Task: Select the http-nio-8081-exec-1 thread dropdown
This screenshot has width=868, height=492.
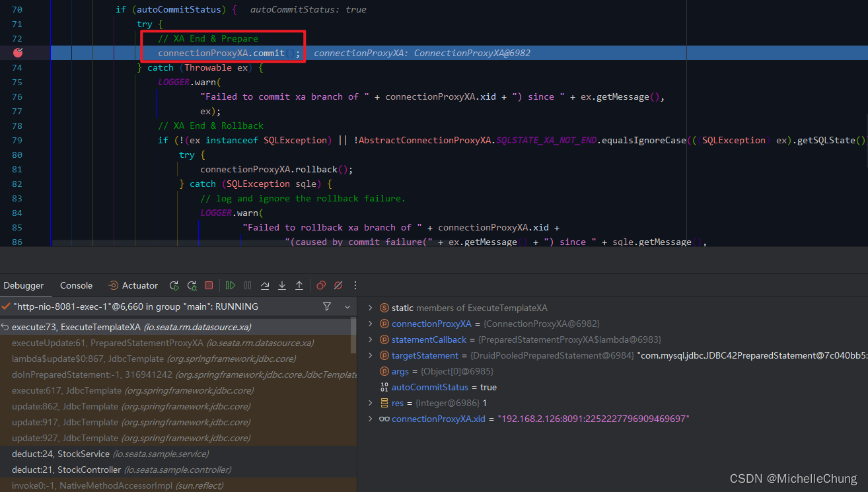Action: [178, 306]
